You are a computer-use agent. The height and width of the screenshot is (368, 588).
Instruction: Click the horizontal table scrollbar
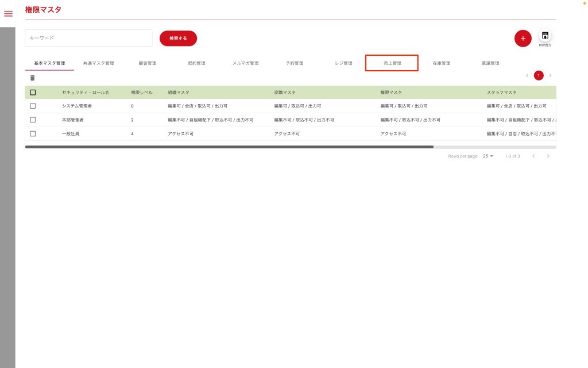coord(230,147)
